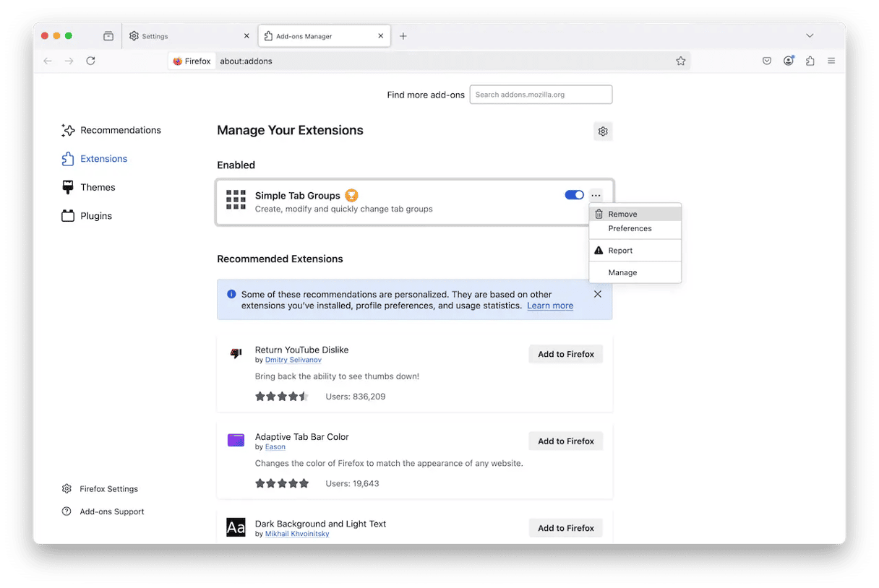
Task: Click the Users: 19,643 text
Action: pos(352,483)
